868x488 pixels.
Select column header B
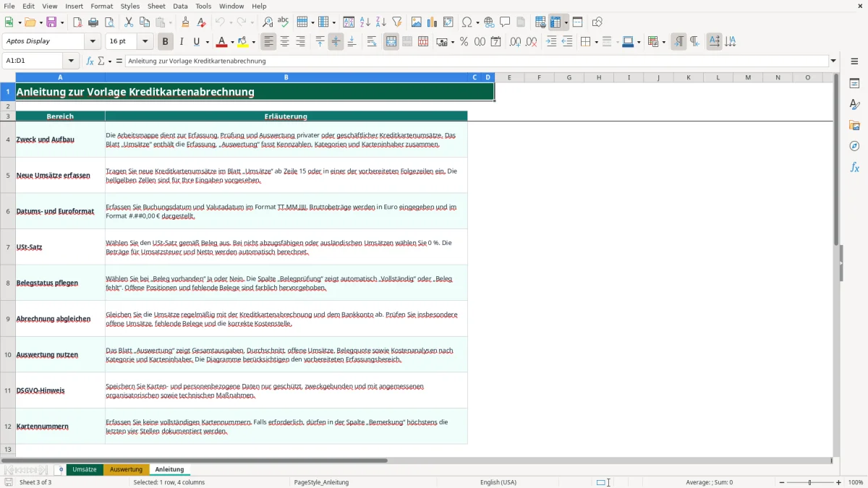[x=286, y=77]
